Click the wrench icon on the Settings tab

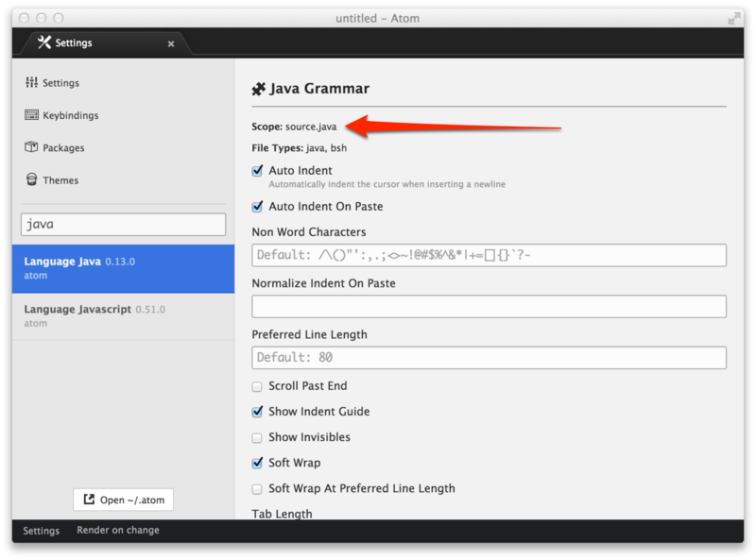click(x=43, y=42)
